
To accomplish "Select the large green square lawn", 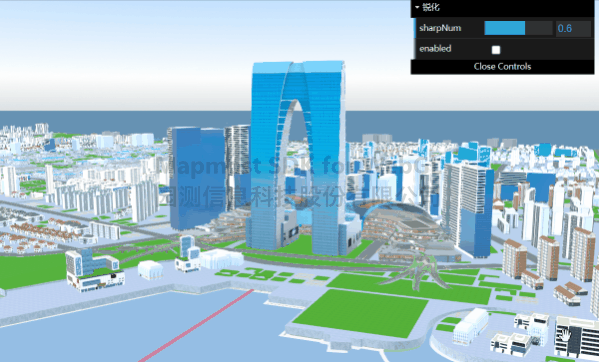I will coord(361,313).
